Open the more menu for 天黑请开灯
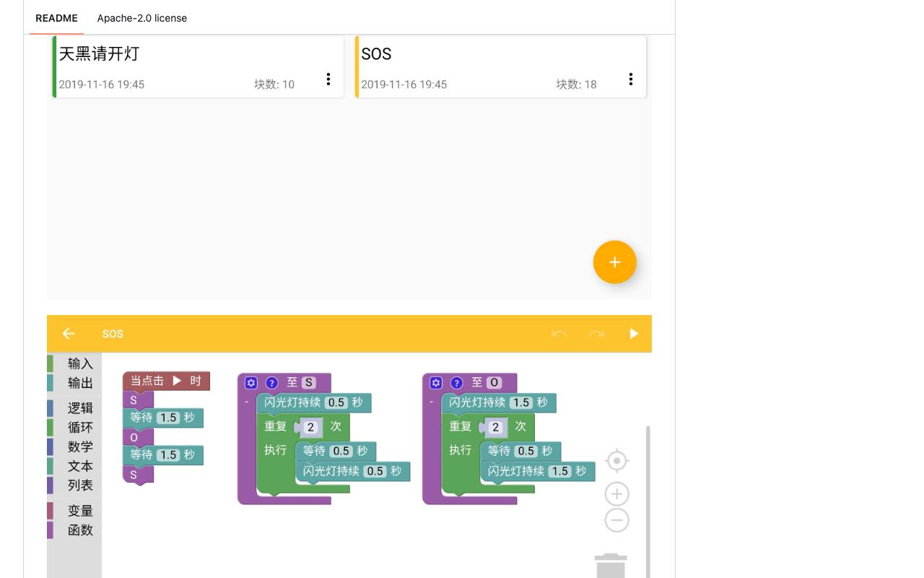Image resolution: width=924 pixels, height=578 pixels. [x=328, y=79]
